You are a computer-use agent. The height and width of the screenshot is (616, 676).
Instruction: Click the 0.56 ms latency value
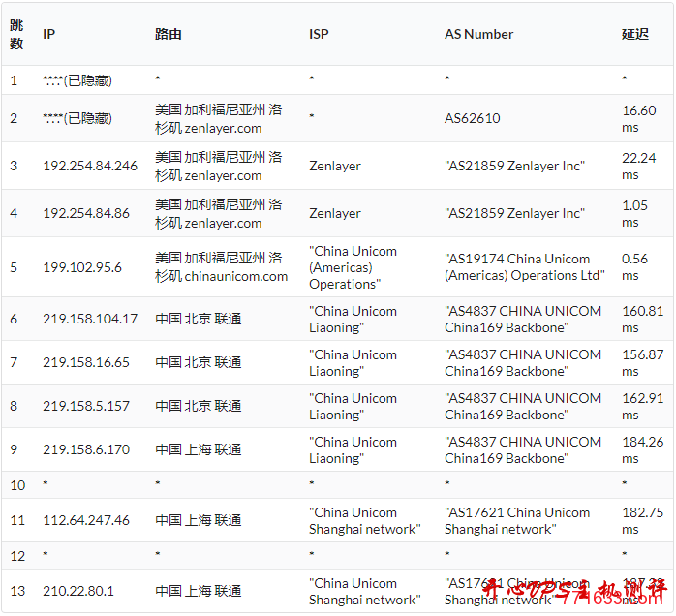pos(634,267)
